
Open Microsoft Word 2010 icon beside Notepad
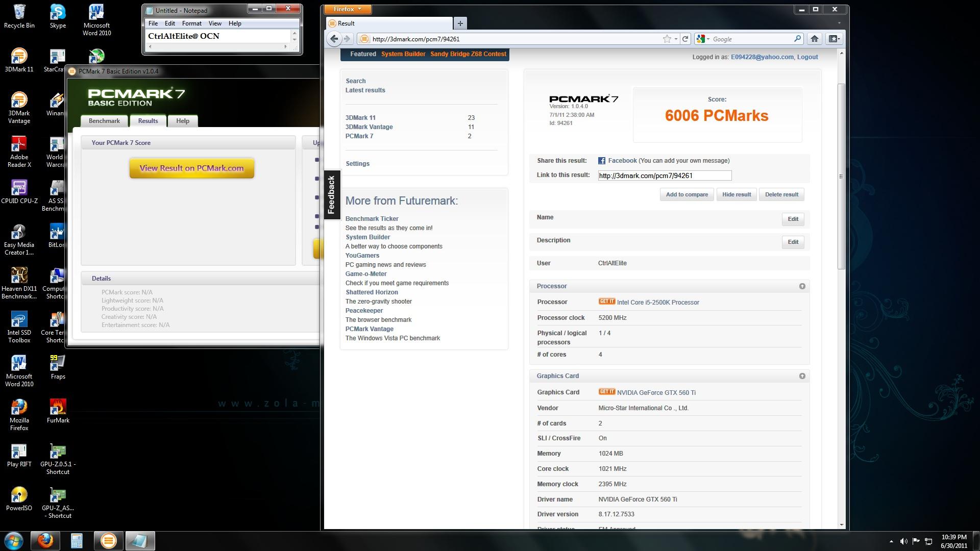tap(96, 20)
